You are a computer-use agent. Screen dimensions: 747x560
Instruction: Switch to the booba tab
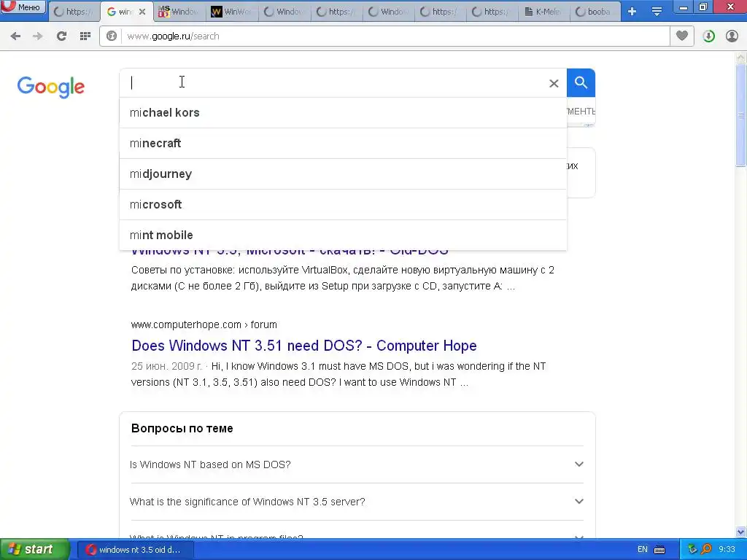(595, 12)
